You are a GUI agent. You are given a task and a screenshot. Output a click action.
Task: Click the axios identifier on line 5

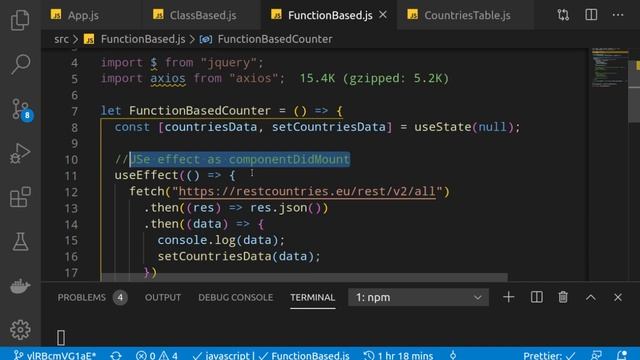(168, 78)
